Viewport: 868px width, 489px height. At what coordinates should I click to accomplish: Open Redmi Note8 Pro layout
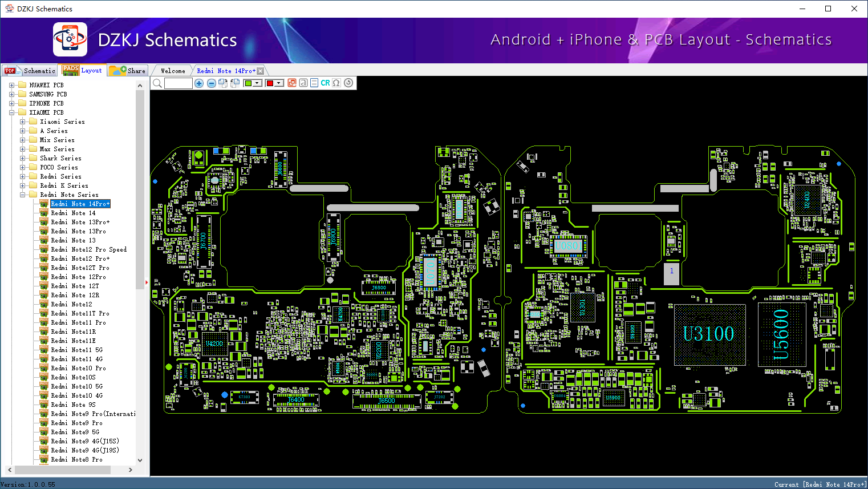pyautogui.click(x=76, y=459)
